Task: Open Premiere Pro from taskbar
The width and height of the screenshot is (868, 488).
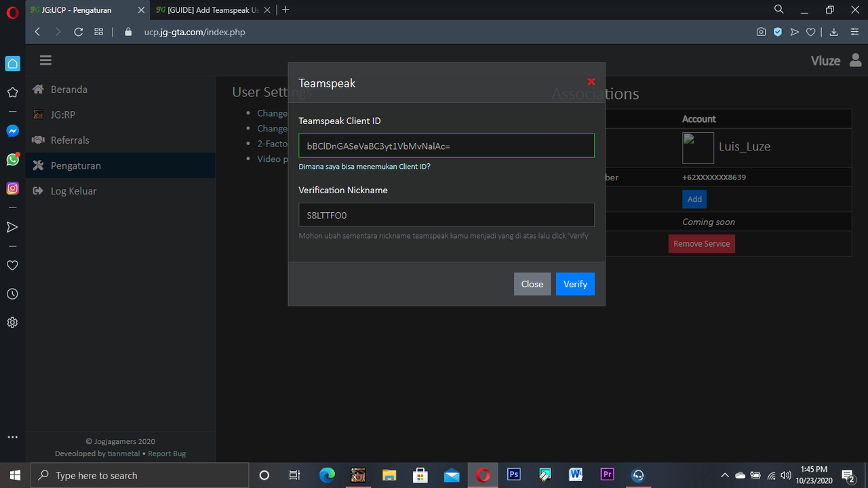Action: [x=607, y=475]
